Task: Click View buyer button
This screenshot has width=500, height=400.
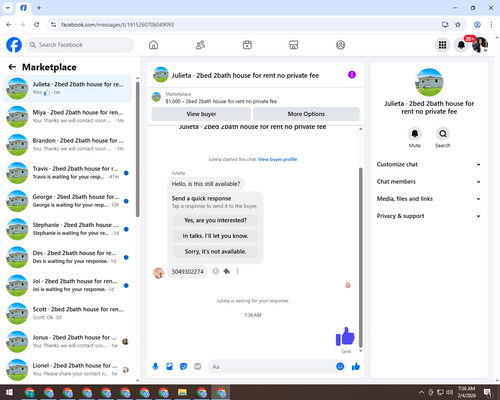Action: pos(201,114)
